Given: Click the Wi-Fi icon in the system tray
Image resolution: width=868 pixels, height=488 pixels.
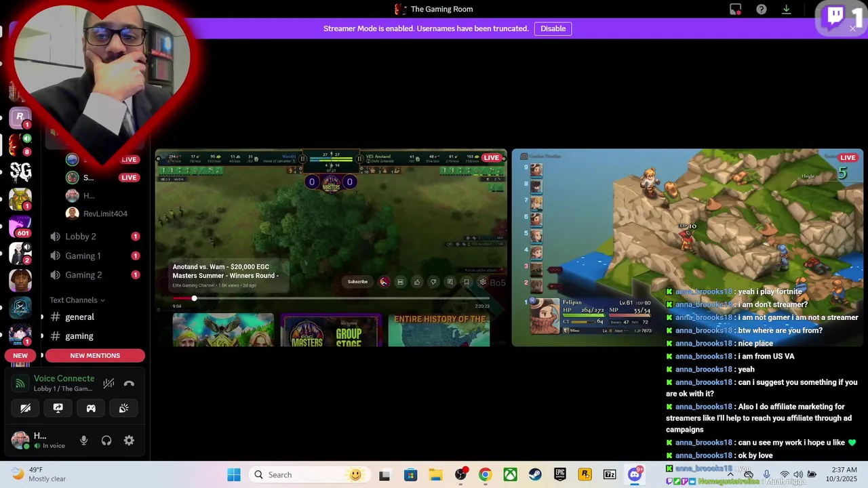Looking at the screenshot, I should pos(785,474).
